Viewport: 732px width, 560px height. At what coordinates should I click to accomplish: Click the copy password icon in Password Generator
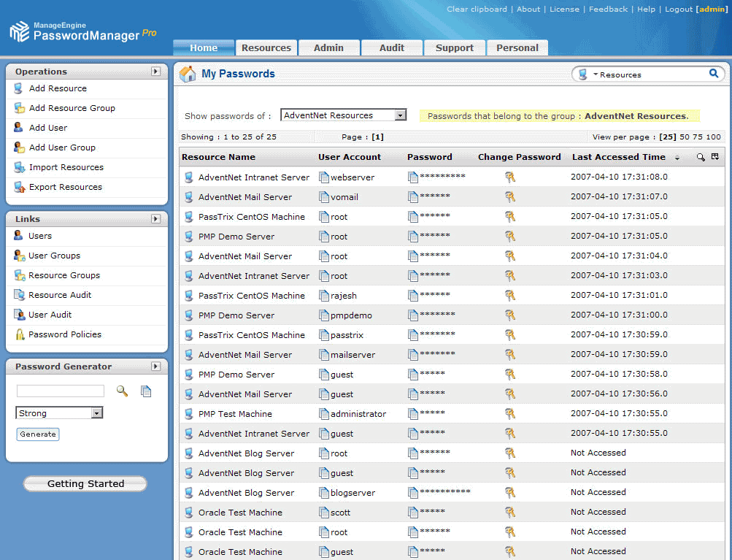click(x=146, y=391)
